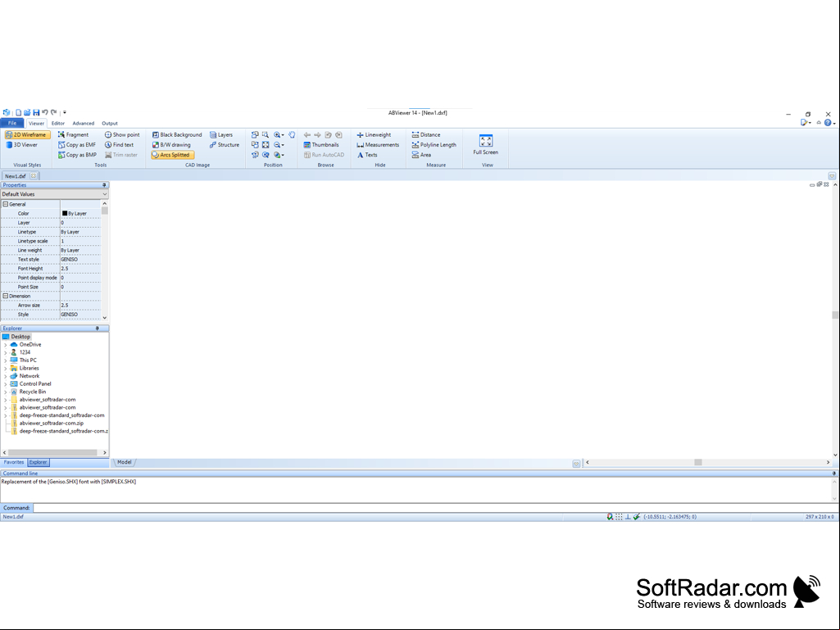
Task: Open the File menu
Action: click(x=12, y=123)
